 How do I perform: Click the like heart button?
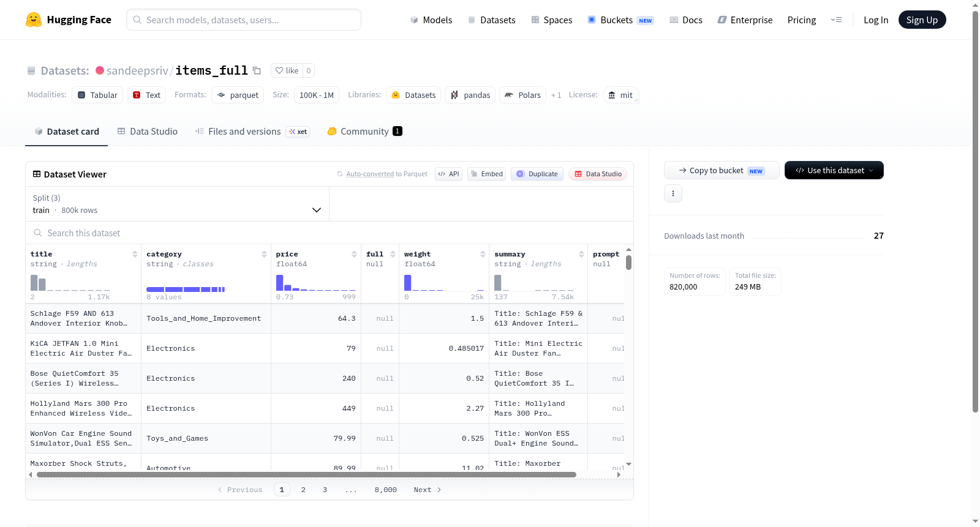point(287,70)
